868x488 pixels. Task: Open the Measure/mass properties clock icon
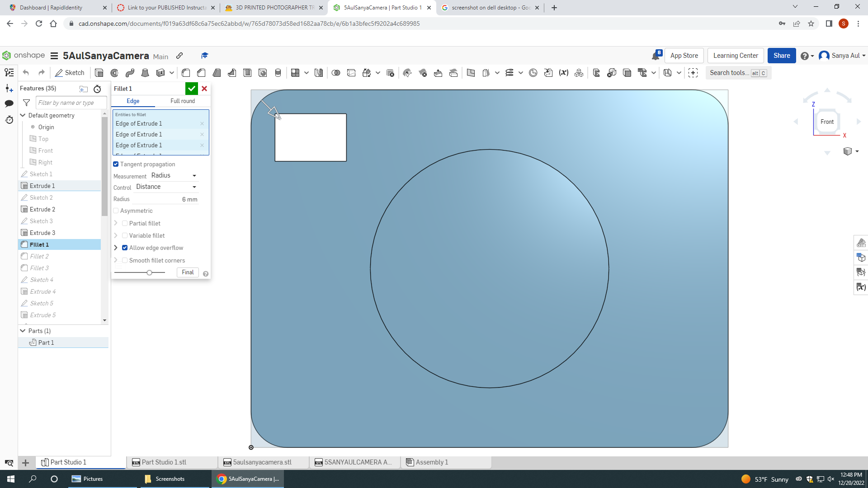point(533,73)
